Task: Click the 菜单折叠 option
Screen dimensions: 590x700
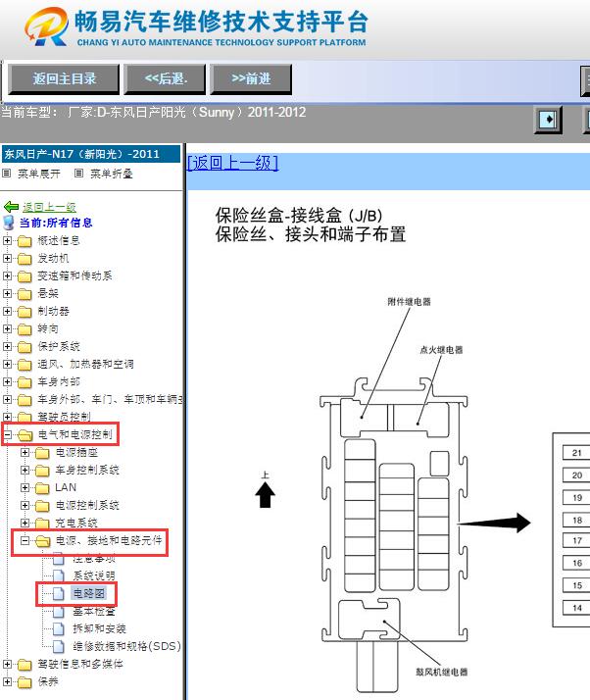Action: [112, 174]
